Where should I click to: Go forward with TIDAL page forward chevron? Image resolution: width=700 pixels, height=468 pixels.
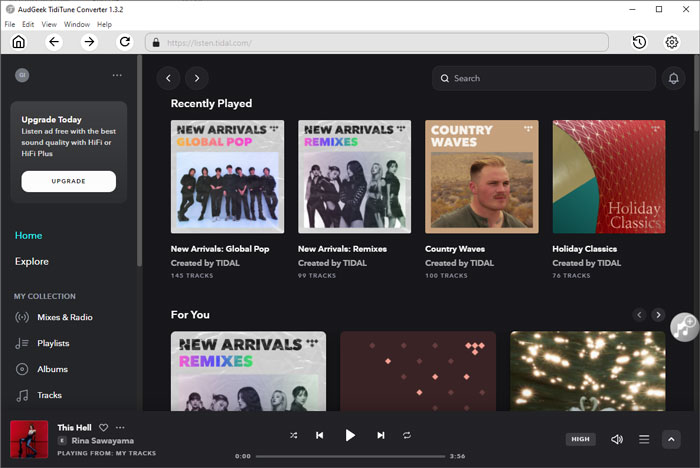pyautogui.click(x=197, y=78)
